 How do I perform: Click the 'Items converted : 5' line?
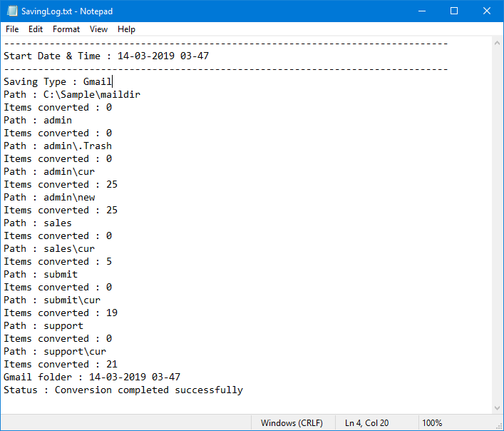(58, 262)
